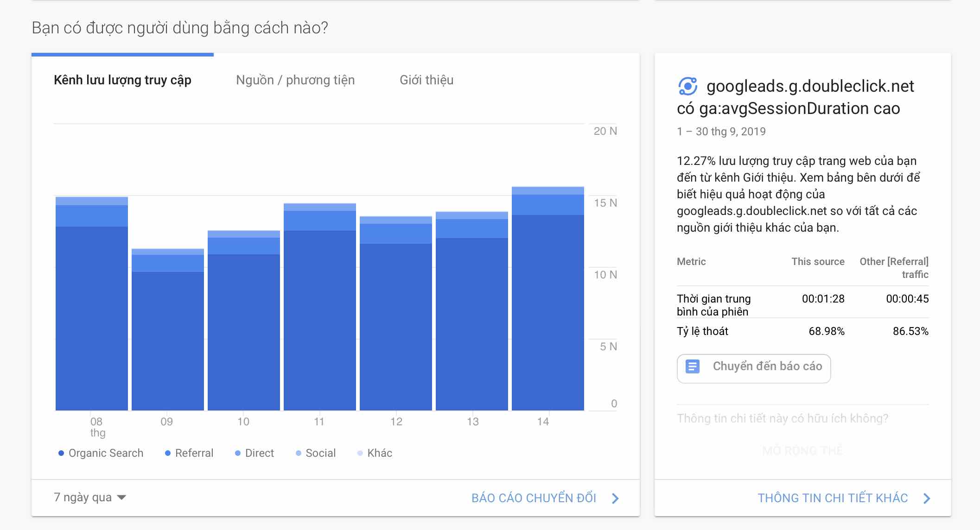Screen dimensions: 980x530
Task: Open THÔNG TIN CHI TIẾT KHÁC link
Action: click(833, 498)
